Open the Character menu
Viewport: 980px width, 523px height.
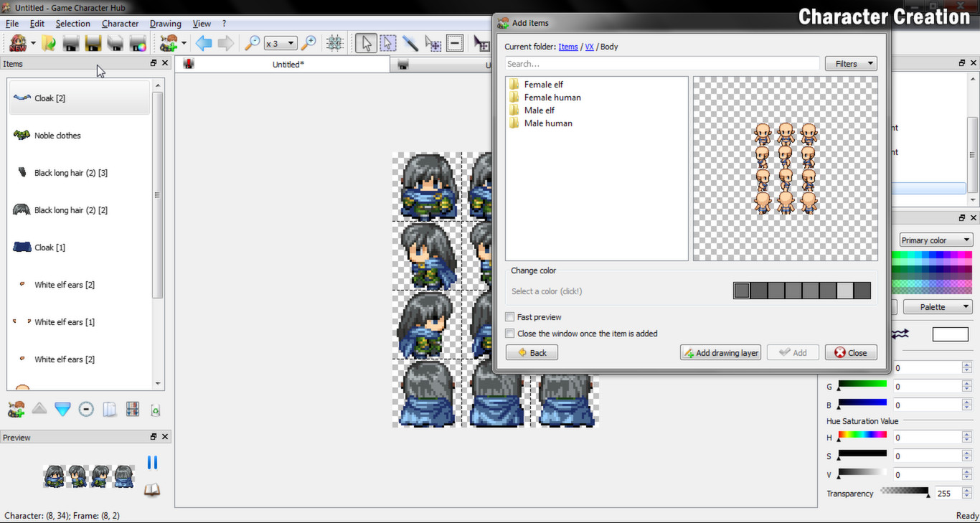pyautogui.click(x=120, y=23)
